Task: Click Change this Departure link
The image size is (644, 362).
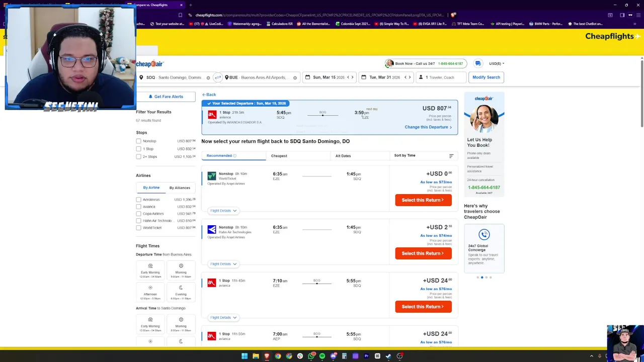Action: coord(428,127)
